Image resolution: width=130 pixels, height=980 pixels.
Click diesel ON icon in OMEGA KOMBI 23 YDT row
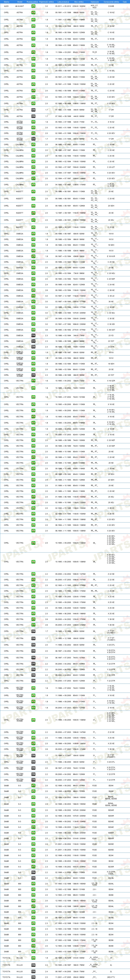[x=33, y=375]
